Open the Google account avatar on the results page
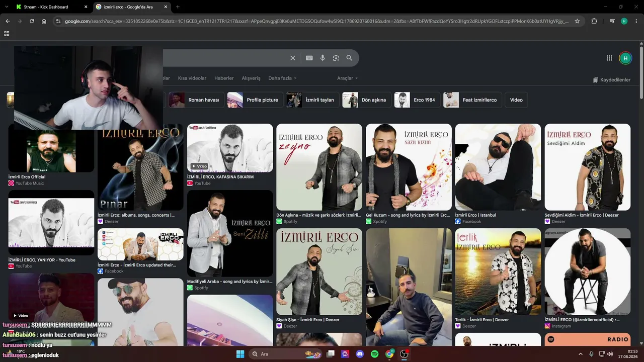Image resolution: width=644 pixels, height=362 pixels. tap(625, 58)
